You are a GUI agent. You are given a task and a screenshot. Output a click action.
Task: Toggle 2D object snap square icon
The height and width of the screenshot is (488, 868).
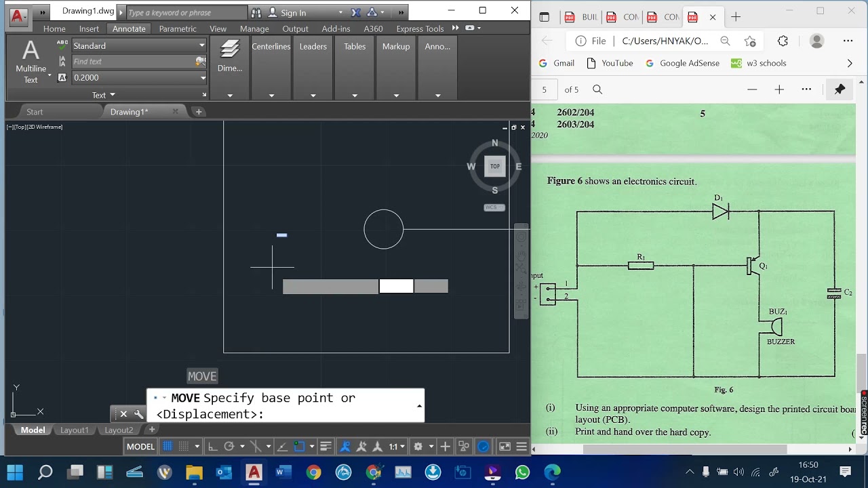click(x=300, y=446)
